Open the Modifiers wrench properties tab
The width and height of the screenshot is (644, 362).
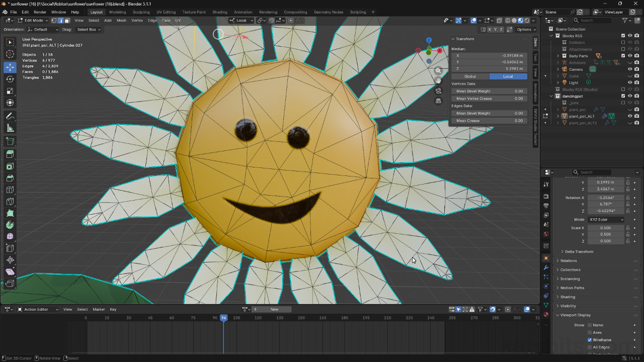[546, 267]
